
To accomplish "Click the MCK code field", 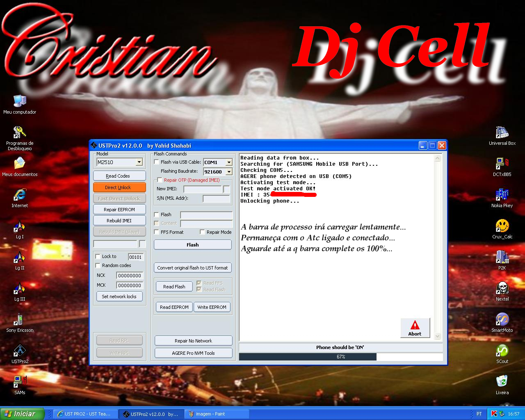I will (x=130, y=285).
